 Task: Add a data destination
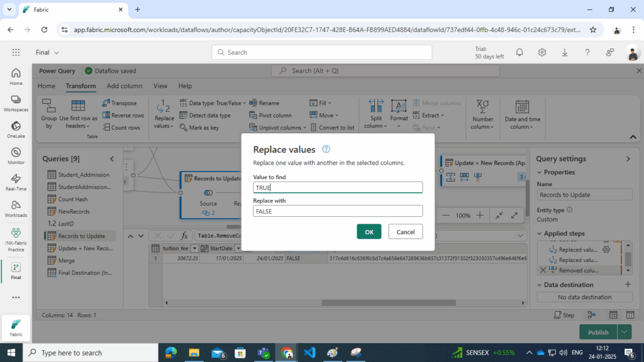(628, 285)
